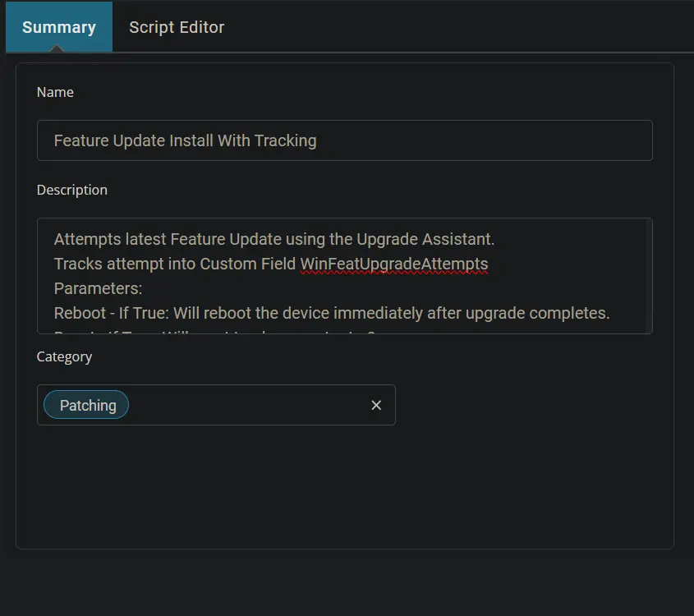Select the Patching category chip
This screenshot has width=694, height=616.
(x=86, y=405)
